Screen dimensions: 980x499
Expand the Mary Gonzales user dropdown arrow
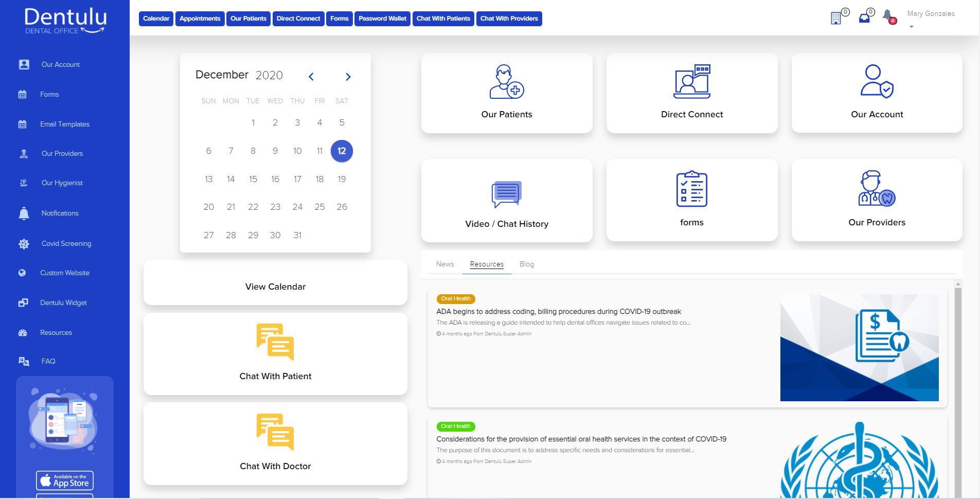pos(912,27)
